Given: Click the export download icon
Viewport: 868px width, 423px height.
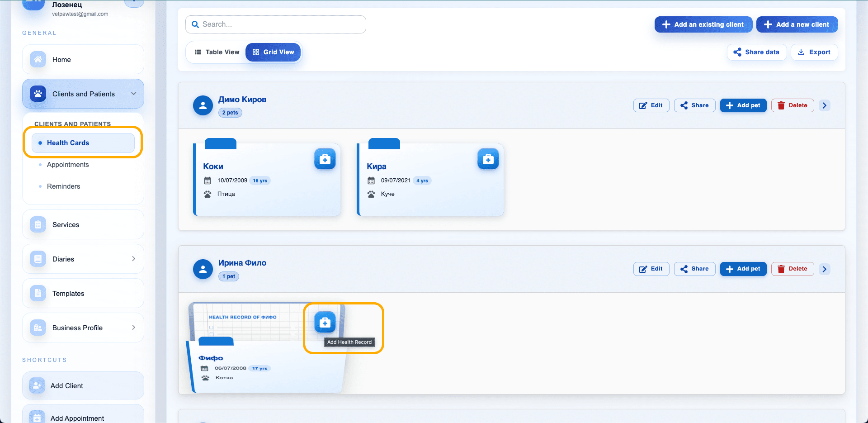Looking at the screenshot, I should [801, 52].
